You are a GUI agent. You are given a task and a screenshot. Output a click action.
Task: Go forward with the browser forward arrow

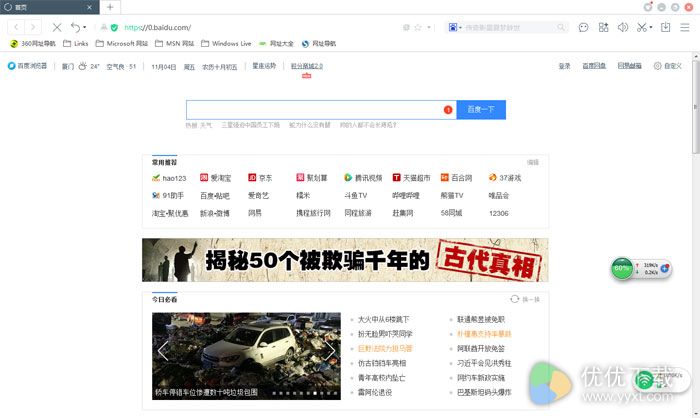(33, 27)
